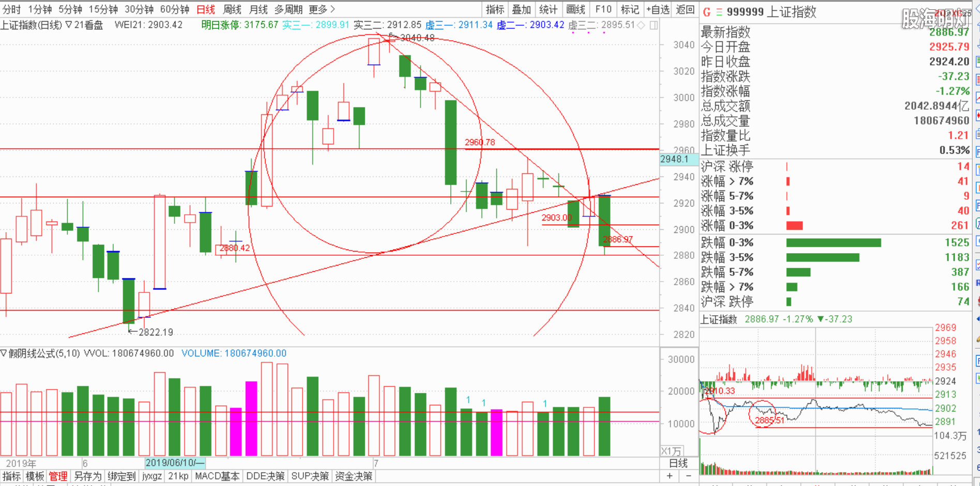Switch to 周线 weekly period
The width and height of the screenshot is (980, 486).
coord(232,9)
